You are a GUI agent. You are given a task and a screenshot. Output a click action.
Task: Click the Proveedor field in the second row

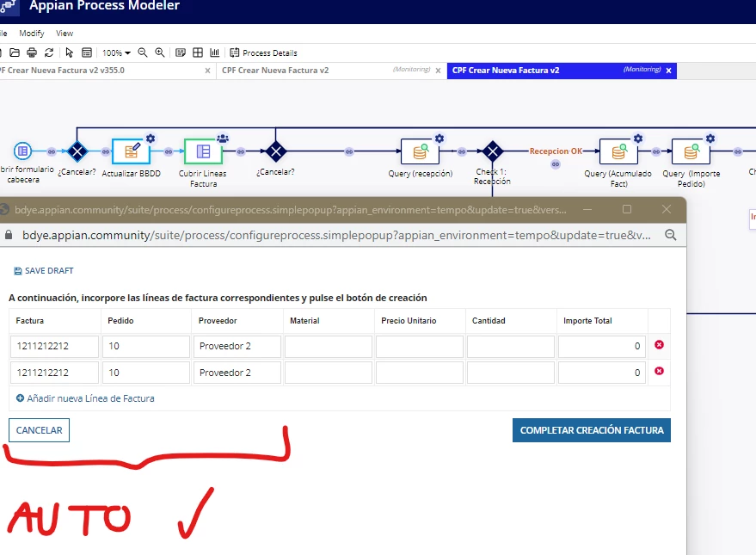(237, 373)
